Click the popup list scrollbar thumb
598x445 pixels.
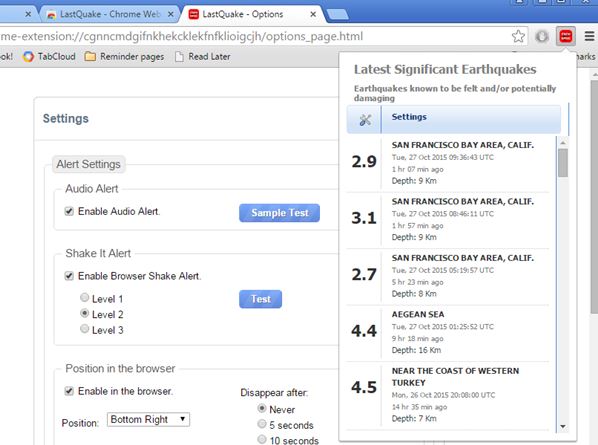(563, 163)
